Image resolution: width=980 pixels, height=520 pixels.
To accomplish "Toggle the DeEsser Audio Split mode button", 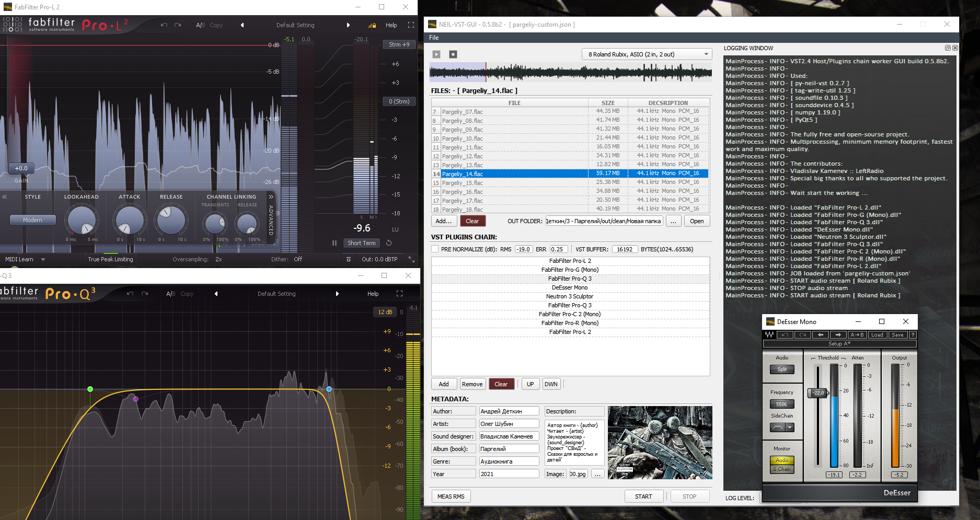I will click(x=782, y=369).
